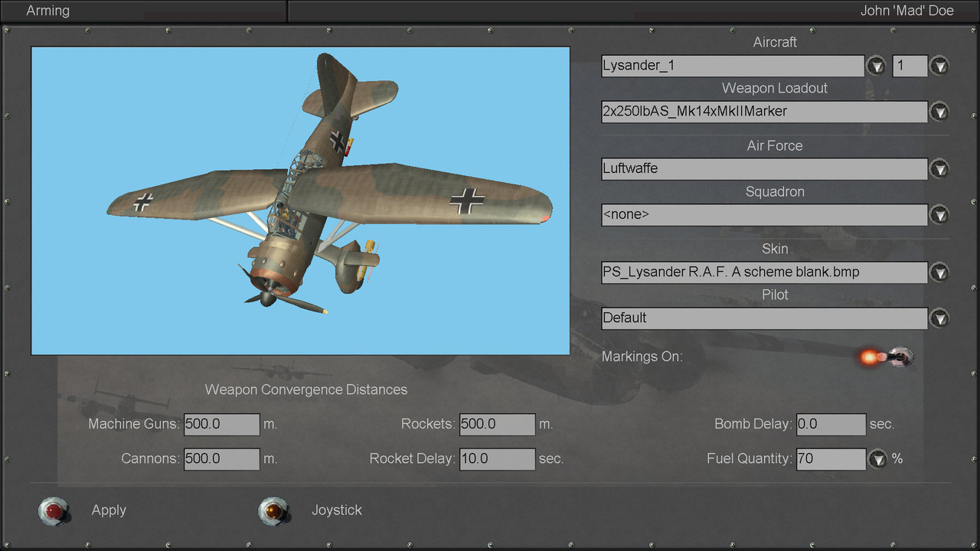Click the Weapon Loadout label
Screen dimensions: 980x551
pyautogui.click(x=775, y=89)
